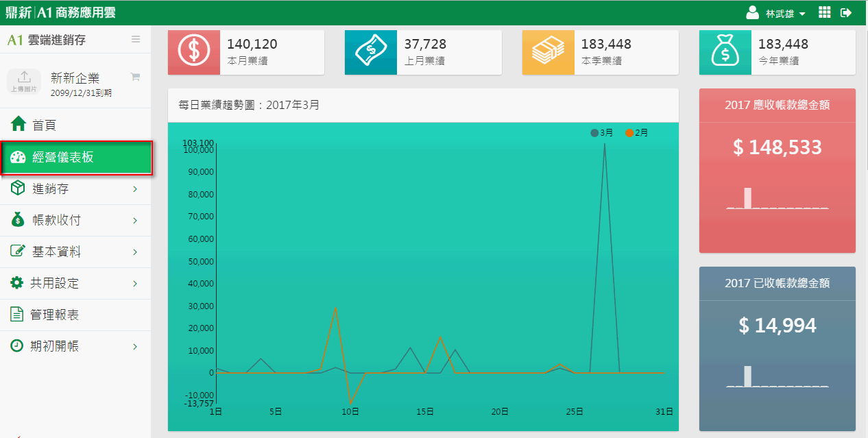
Task: Click the money bag icon for 帳款收付
Action: pyautogui.click(x=18, y=220)
